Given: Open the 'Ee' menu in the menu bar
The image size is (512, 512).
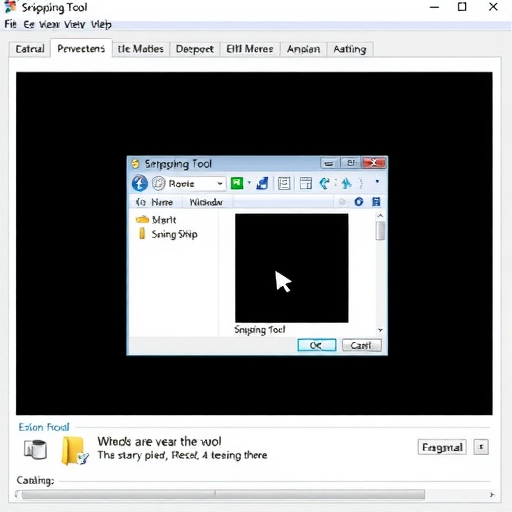Looking at the screenshot, I should [x=29, y=24].
